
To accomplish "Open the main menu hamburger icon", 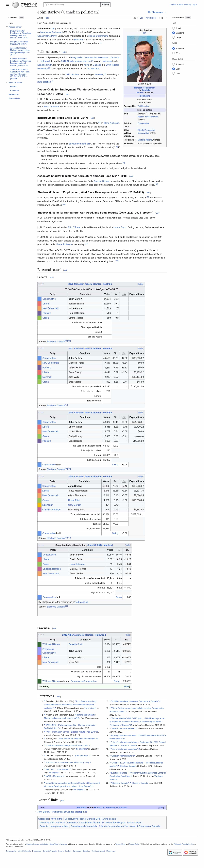I will tap(8, 5).
